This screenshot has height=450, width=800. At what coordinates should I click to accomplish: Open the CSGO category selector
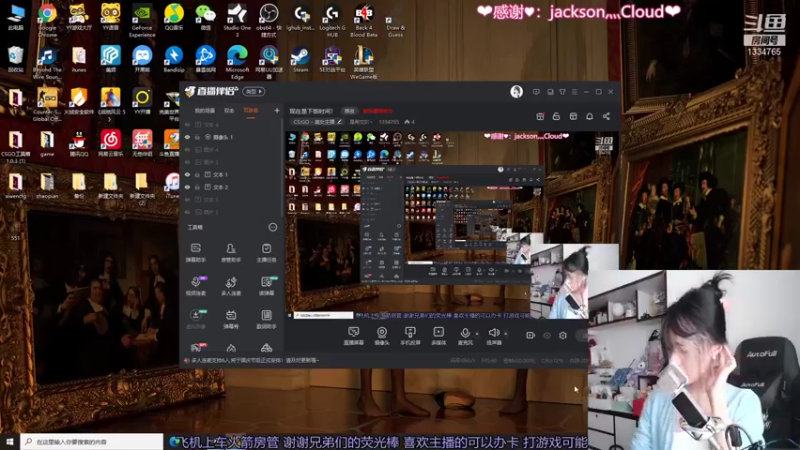(317, 122)
